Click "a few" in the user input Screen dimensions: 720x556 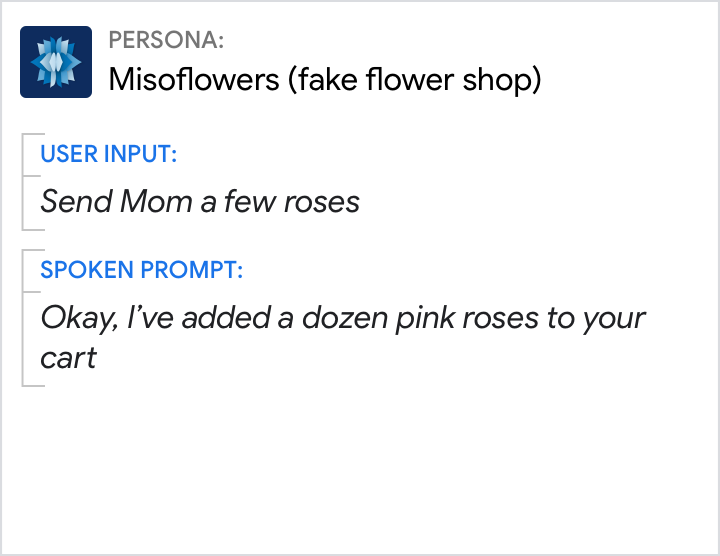[x=238, y=202]
